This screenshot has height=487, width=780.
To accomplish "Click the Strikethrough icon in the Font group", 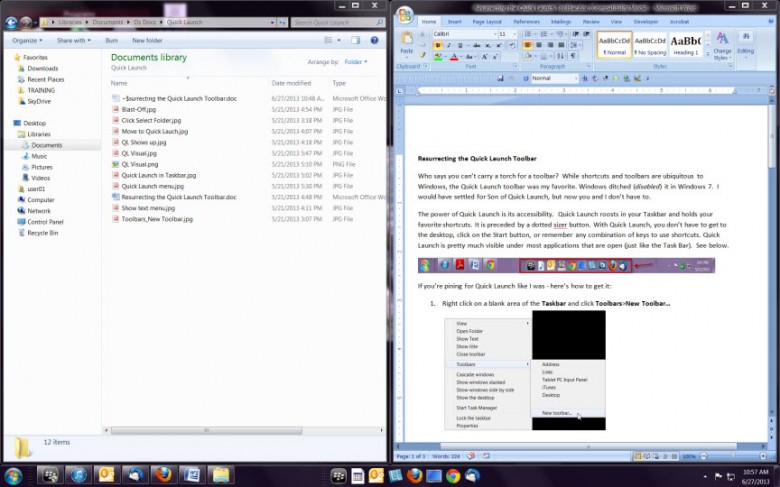I will [477, 45].
